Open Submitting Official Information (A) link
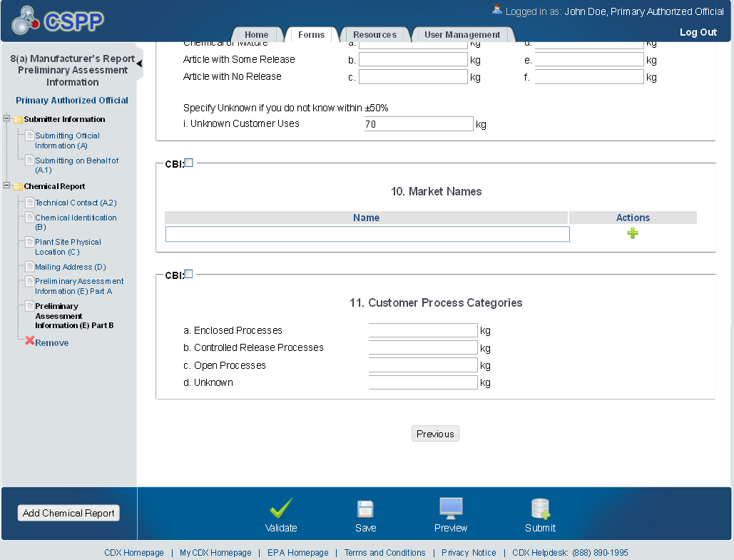Viewport: 734px width, 560px height. pyautogui.click(x=67, y=141)
